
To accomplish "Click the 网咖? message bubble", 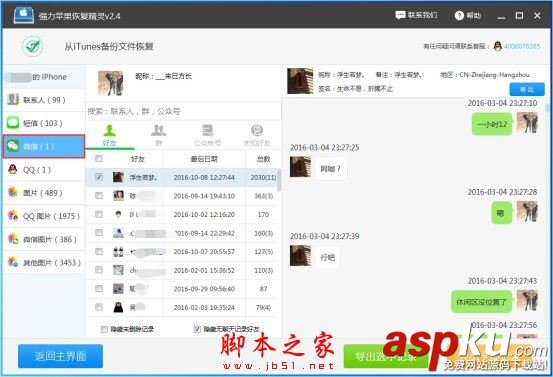I will pyautogui.click(x=330, y=169).
